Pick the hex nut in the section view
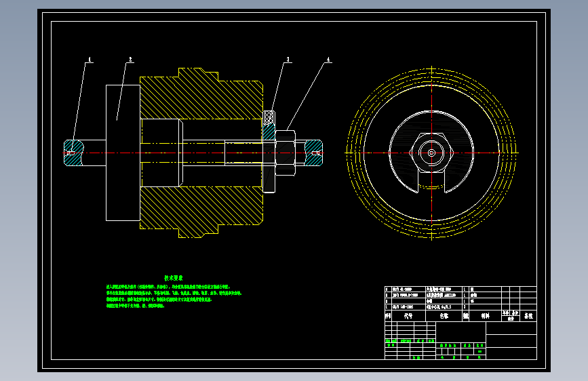The height and width of the screenshot is (381, 588). 286,153
